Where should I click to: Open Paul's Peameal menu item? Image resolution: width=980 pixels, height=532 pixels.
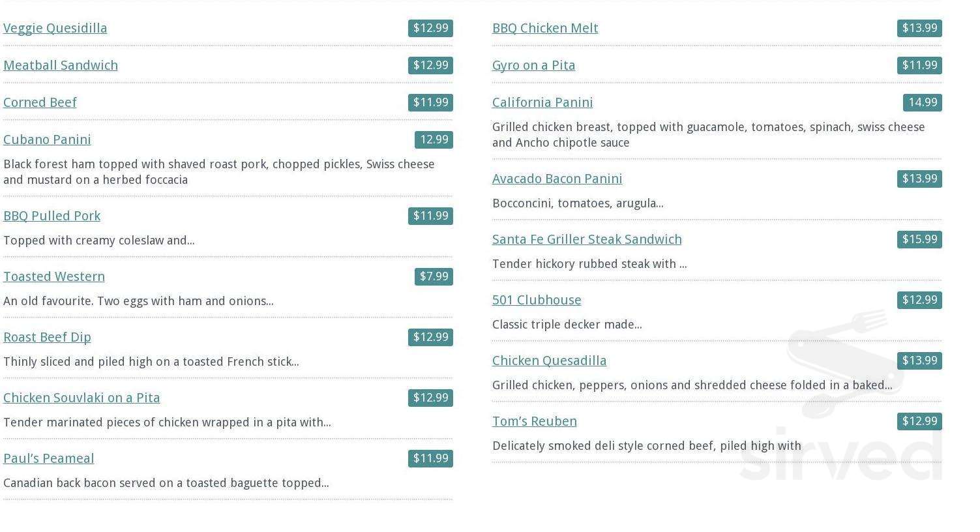49,458
